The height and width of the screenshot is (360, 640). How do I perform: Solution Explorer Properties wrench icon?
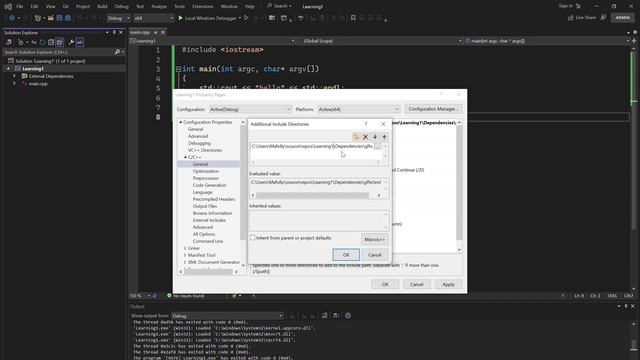[71, 42]
